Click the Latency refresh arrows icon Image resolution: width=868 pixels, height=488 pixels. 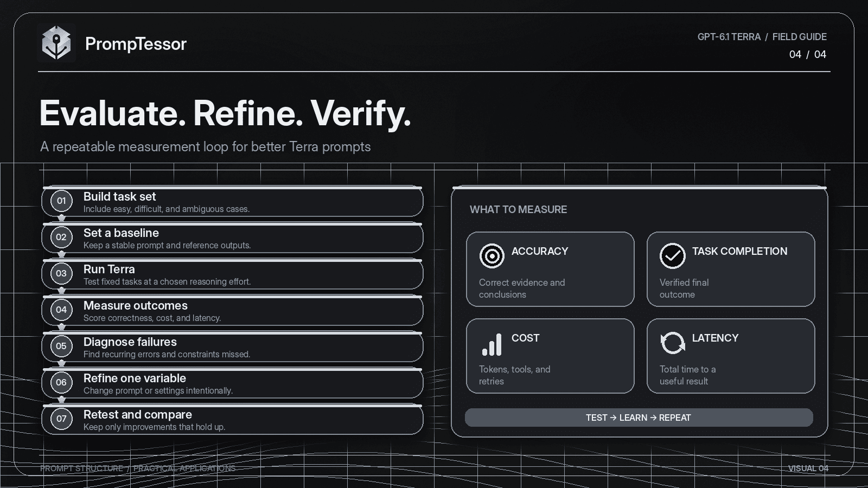pos(673,342)
